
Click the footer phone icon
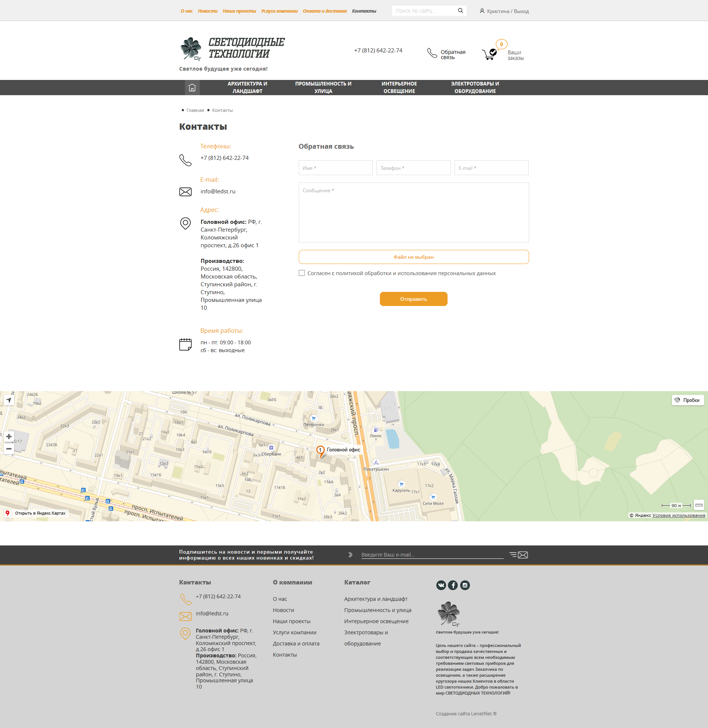(x=186, y=599)
